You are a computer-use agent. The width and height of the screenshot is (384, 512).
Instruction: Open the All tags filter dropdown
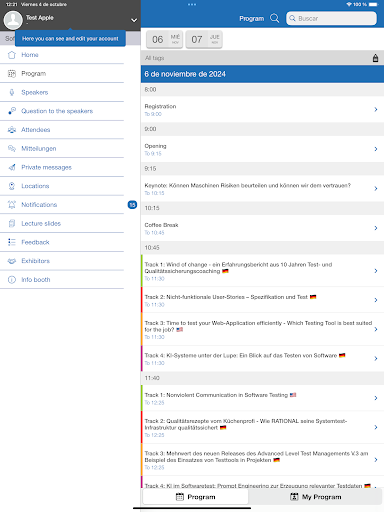[262, 58]
